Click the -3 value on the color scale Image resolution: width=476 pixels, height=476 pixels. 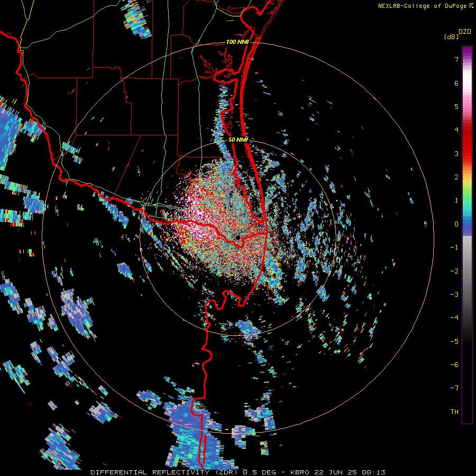click(x=454, y=295)
